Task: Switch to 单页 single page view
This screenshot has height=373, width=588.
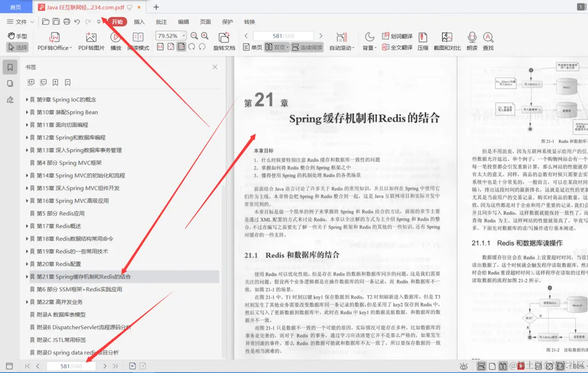Action: [x=253, y=47]
